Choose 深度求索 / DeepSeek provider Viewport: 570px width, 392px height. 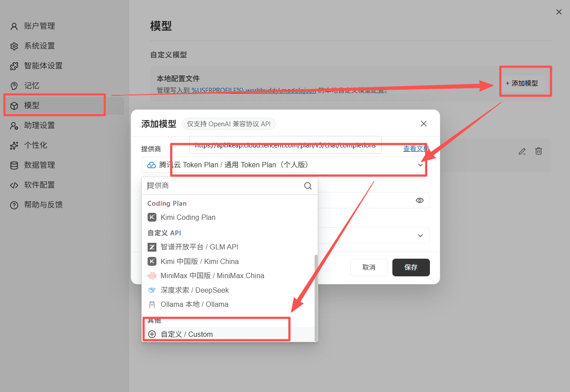pos(228,290)
